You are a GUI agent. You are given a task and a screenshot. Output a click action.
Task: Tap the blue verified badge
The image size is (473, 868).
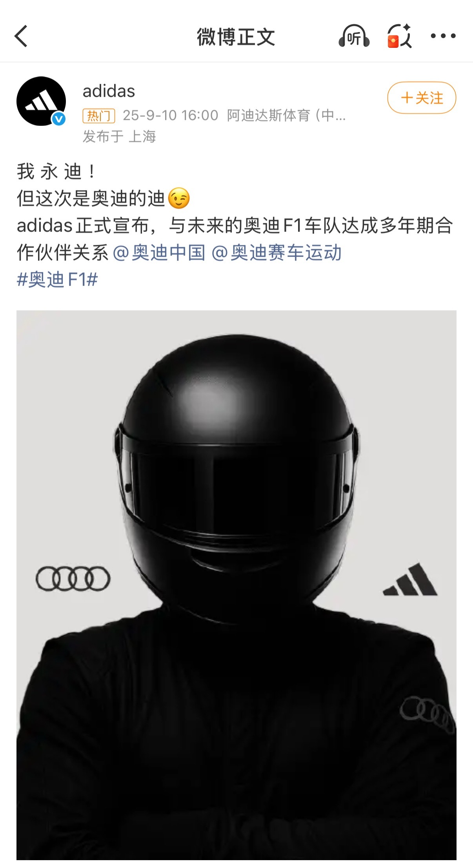click(59, 119)
